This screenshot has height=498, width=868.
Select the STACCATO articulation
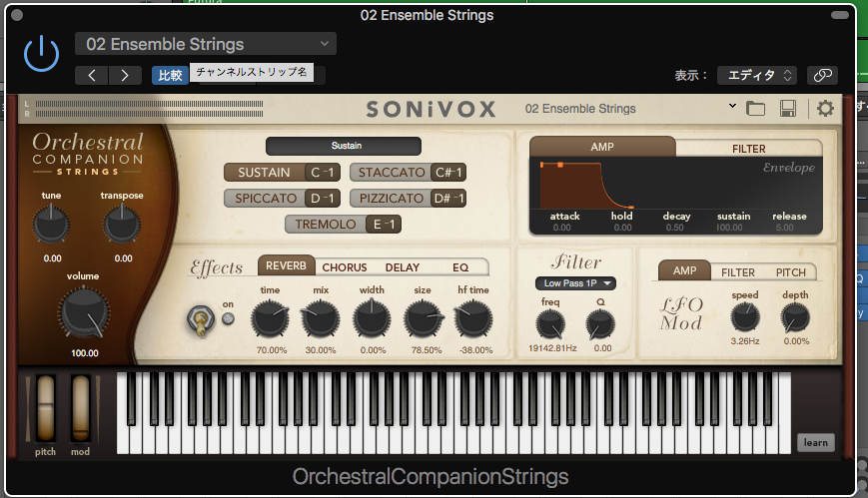pyautogui.click(x=392, y=173)
